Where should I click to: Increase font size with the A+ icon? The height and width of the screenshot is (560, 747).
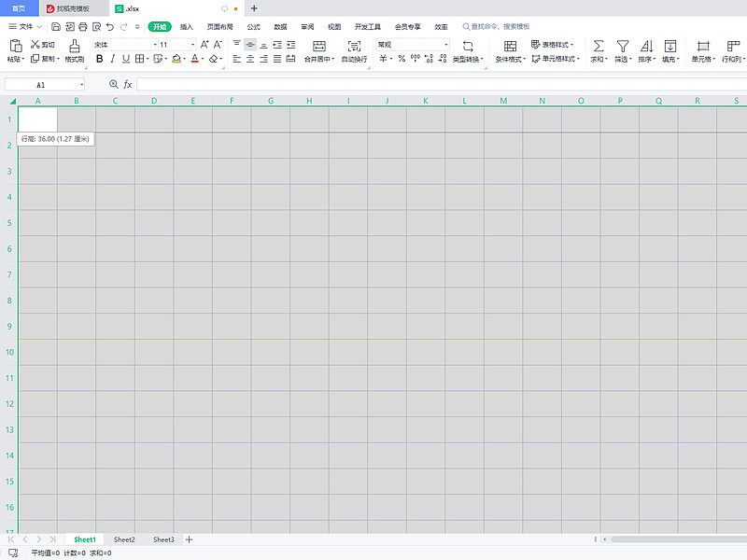204,44
